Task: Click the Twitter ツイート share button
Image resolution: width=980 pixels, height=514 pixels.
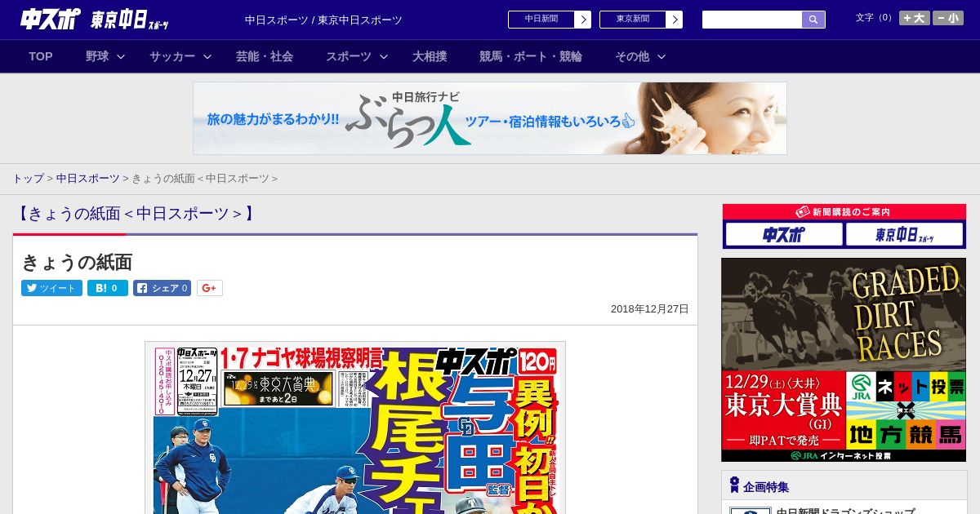Action: point(51,288)
